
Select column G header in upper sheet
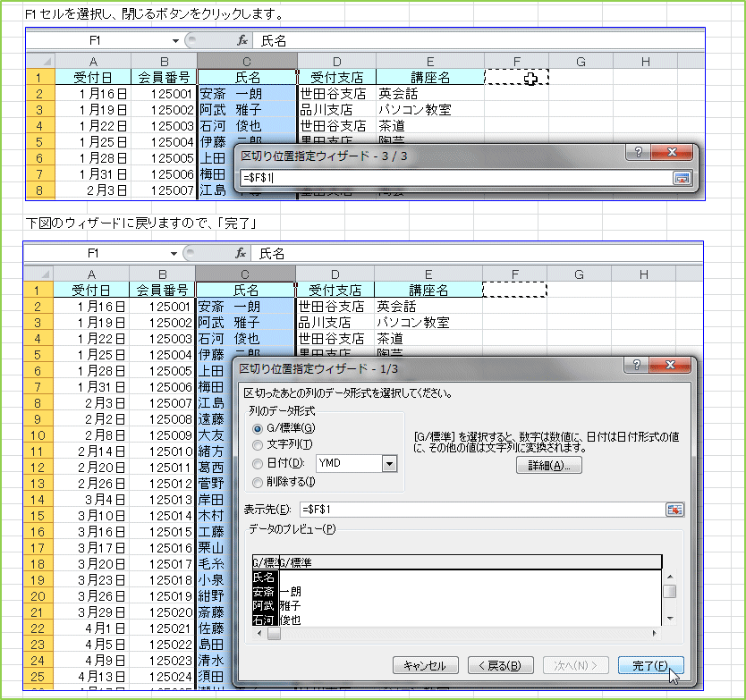581,62
